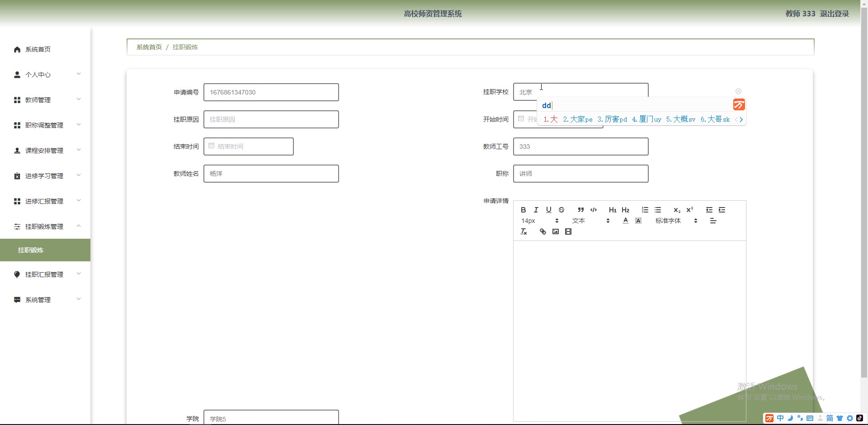Screen dimensions: 868x425
Task: Log out via 退出登录
Action: coord(835,14)
